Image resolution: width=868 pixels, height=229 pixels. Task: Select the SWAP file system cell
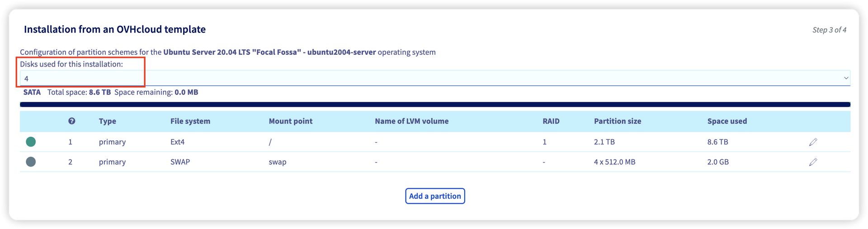pos(180,162)
